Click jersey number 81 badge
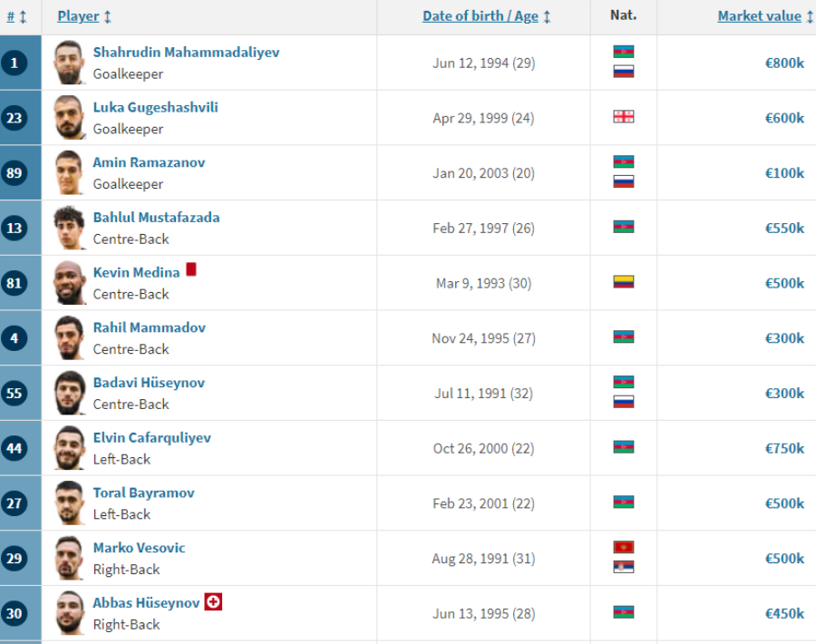The width and height of the screenshot is (816, 644). click(x=15, y=283)
